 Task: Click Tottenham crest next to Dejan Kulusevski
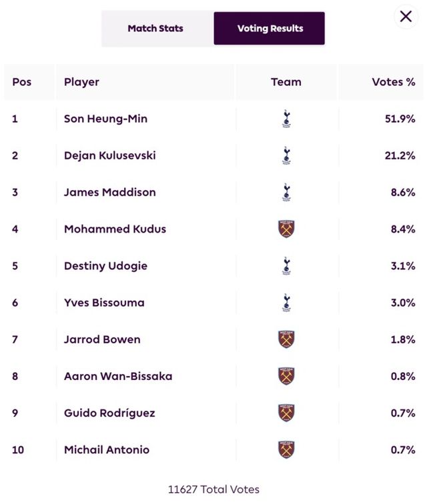[286, 156]
